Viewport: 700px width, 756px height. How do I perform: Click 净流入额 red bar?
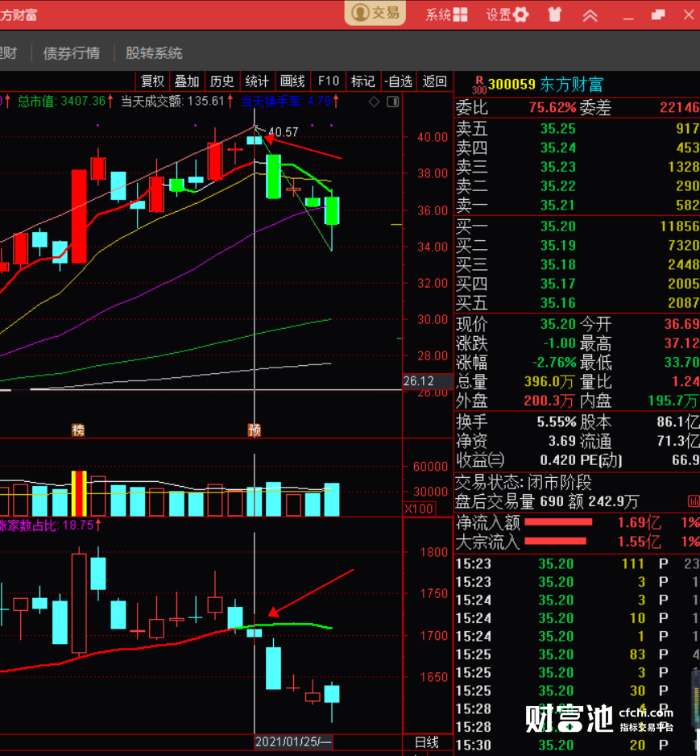point(558,522)
